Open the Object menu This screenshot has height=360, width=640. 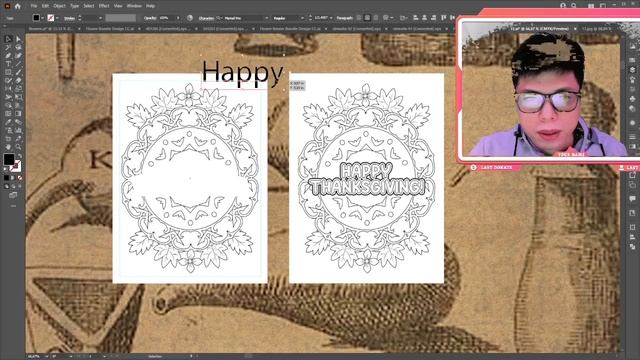coord(60,6)
